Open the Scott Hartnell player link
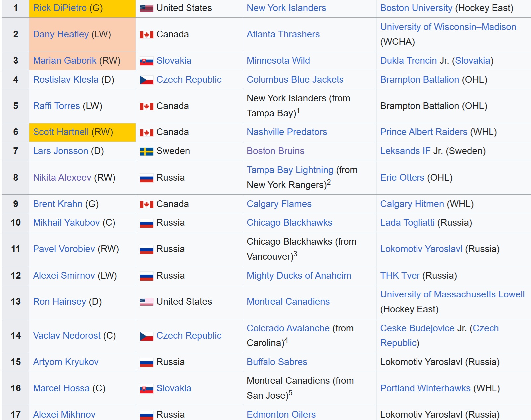The image size is (531, 420). pyautogui.click(x=61, y=132)
